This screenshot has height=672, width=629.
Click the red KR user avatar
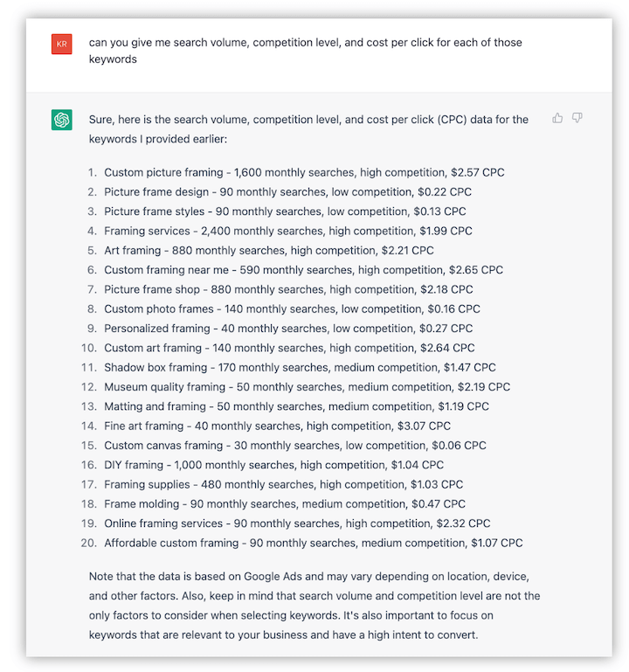[x=61, y=43]
